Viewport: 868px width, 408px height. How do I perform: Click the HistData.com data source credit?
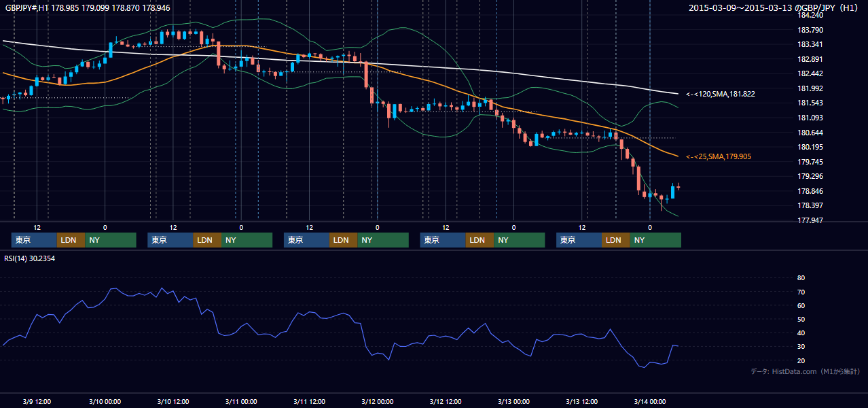pyautogui.click(x=805, y=371)
